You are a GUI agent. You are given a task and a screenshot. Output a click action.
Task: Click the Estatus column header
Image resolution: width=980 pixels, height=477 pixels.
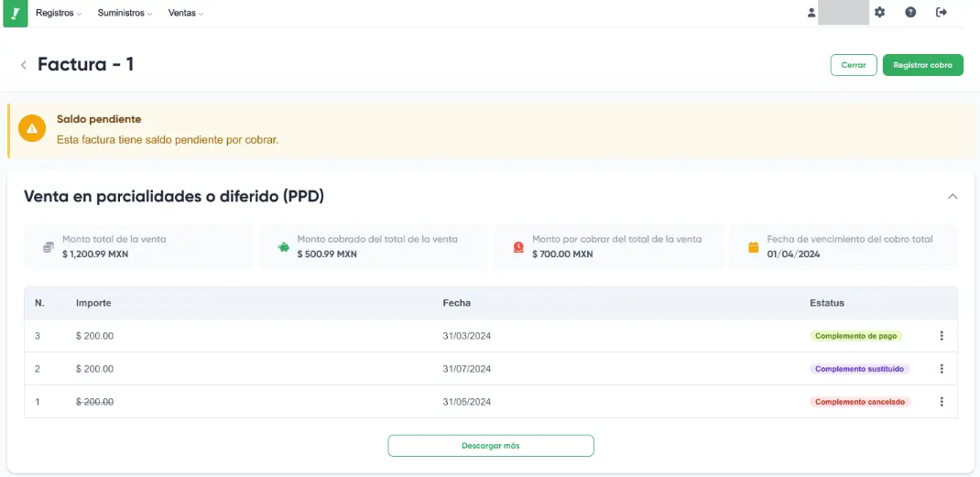pyautogui.click(x=827, y=302)
